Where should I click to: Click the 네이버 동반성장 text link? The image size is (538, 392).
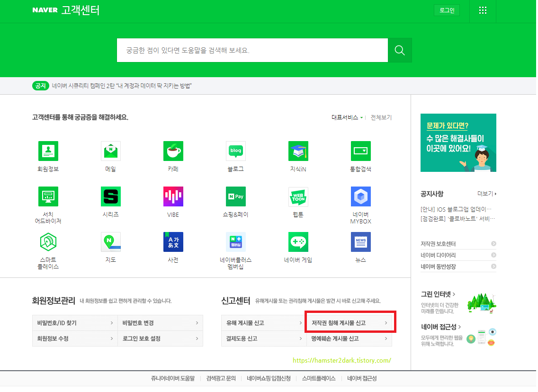(438, 267)
